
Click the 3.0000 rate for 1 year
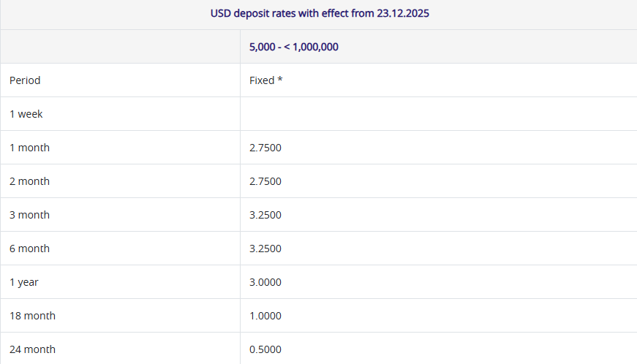tap(265, 282)
